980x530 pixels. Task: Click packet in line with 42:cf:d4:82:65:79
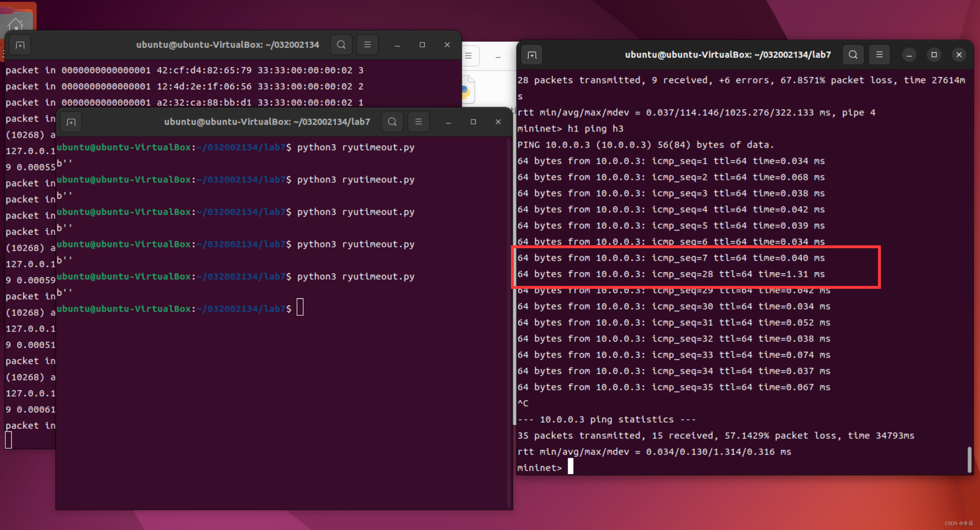point(185,70)
